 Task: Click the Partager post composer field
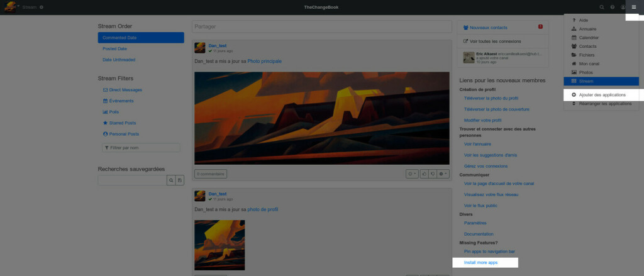(322, 26)
